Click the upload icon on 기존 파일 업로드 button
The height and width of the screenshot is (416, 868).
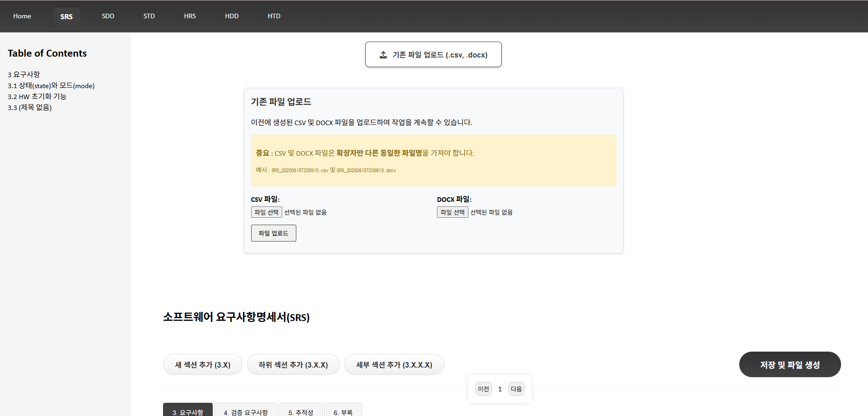click(x=383, y=54)
